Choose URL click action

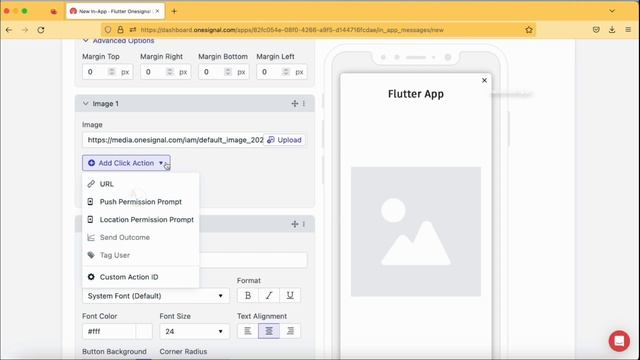(140, 184)
